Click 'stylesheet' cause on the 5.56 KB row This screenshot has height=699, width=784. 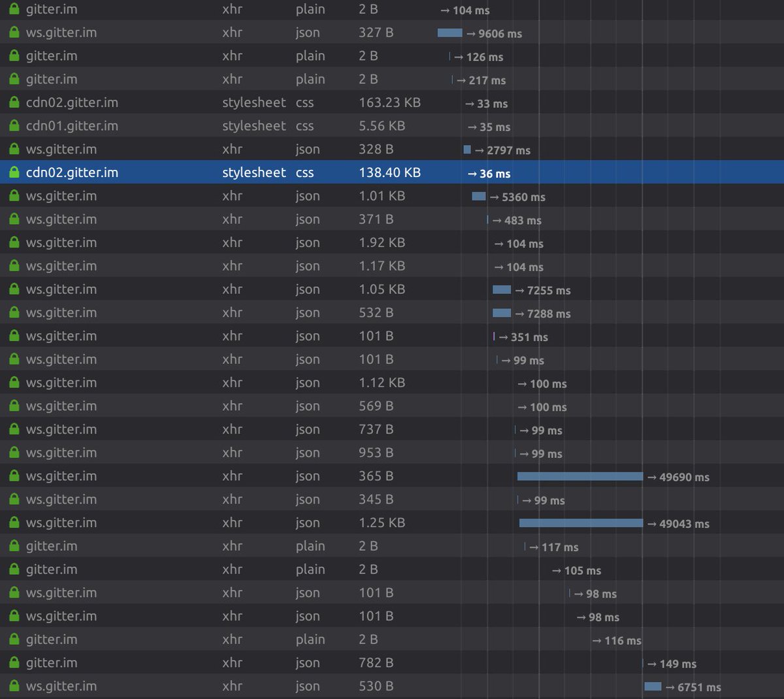pos(254,125)
